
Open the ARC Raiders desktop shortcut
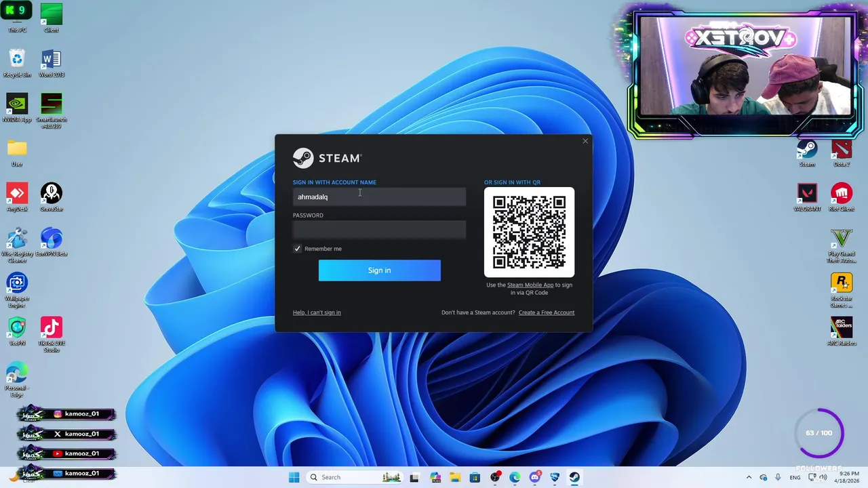pyautogui.click(x=842, y=331)
